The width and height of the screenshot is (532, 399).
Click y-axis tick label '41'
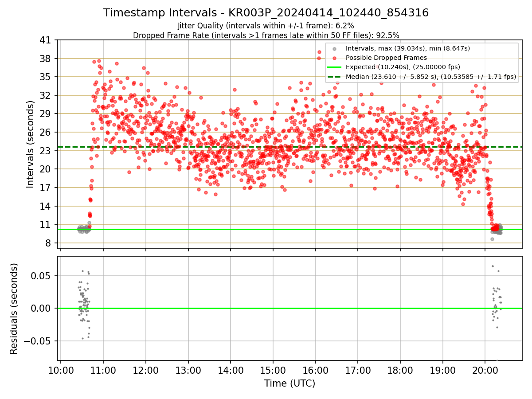[46, 40]
